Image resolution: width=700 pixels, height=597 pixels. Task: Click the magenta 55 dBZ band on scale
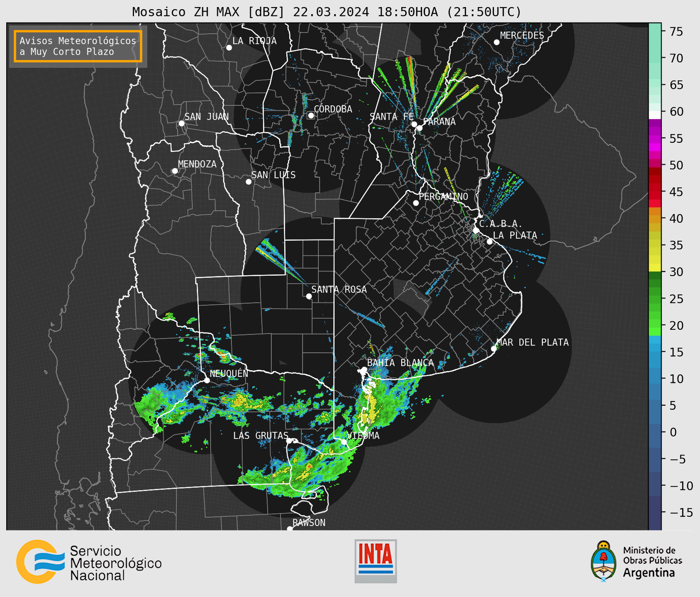tap(655, 138)
